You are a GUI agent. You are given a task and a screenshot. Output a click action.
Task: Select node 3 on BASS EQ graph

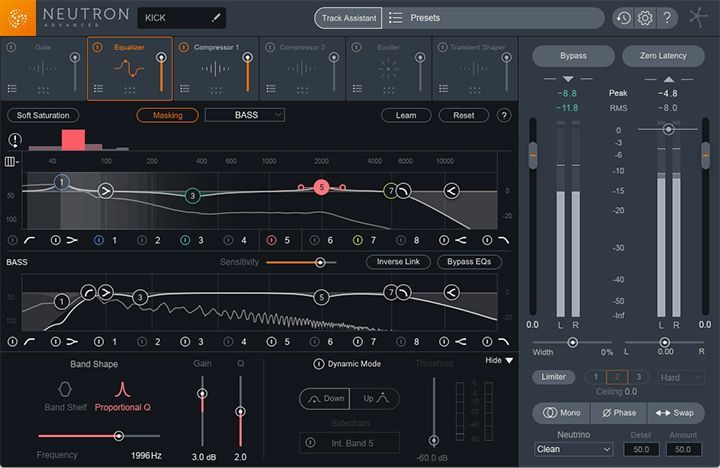click(140, 297)
